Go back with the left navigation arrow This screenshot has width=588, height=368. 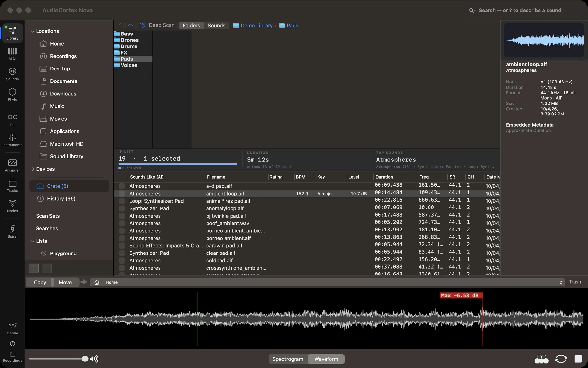[x=120, y=25]
